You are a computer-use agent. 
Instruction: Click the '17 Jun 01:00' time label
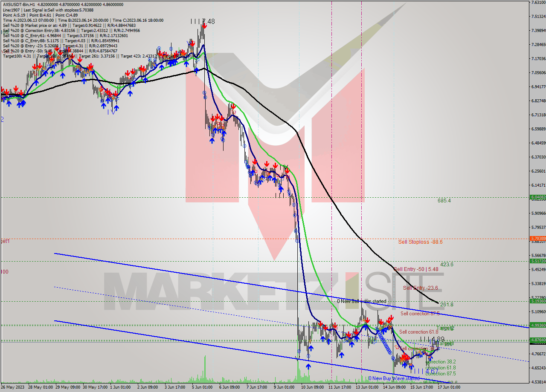tap(448, 387)
